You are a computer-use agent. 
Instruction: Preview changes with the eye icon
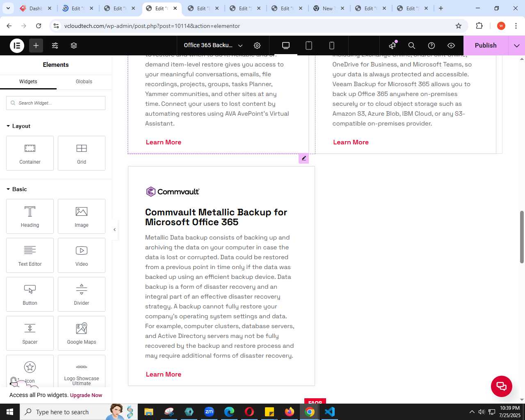click(451, 46)
